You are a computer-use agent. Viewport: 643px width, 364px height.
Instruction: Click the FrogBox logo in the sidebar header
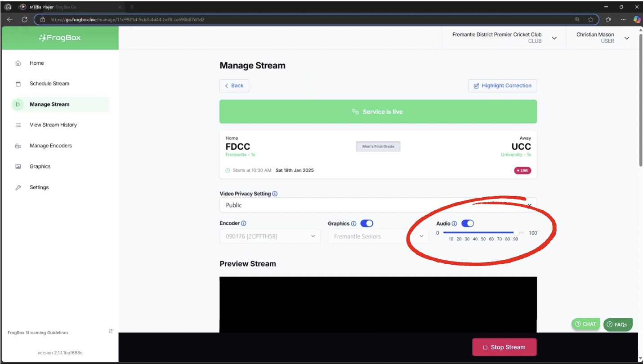60,38
